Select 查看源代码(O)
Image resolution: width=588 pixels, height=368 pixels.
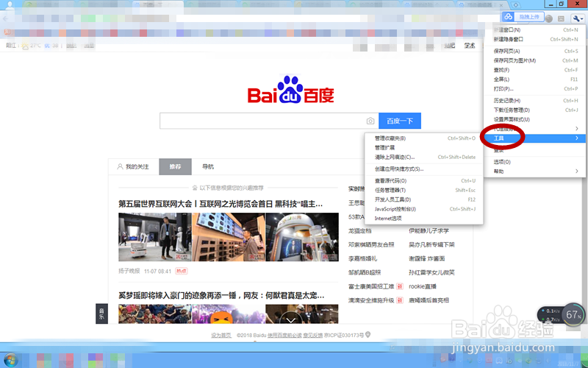[424, 180]
